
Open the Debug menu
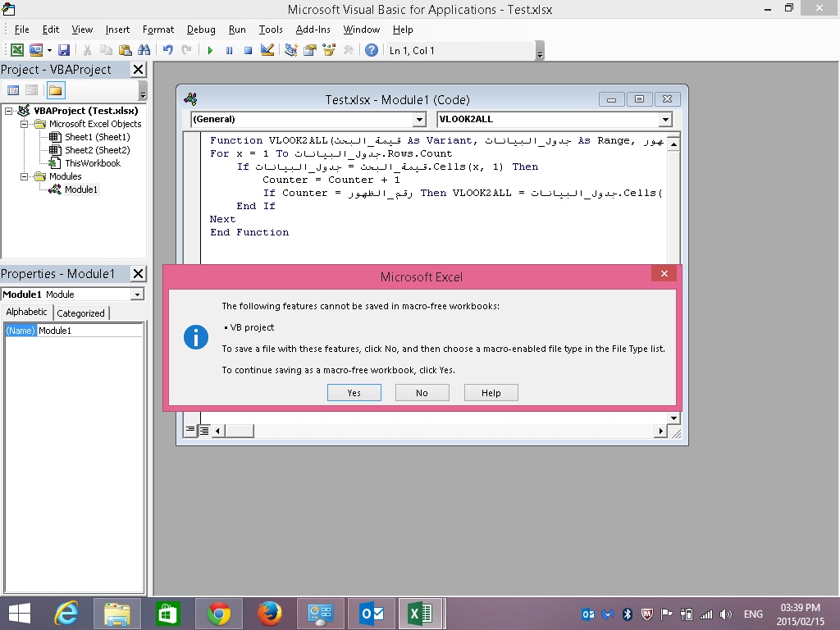coord(201,30)
